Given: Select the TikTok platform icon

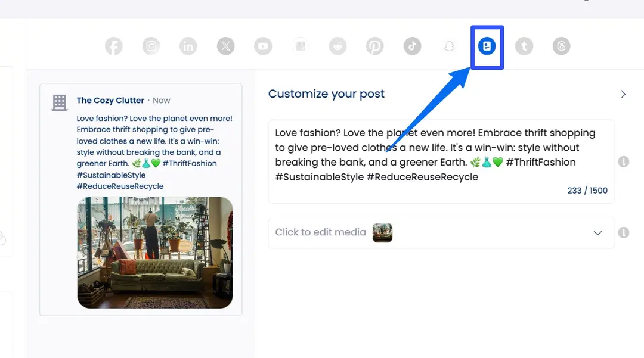Looking at the screenshot, I should click(413, 46).
